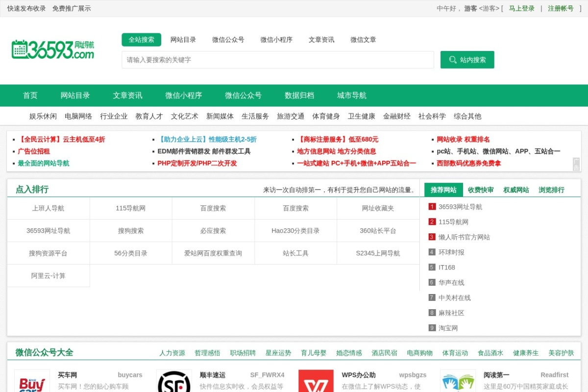Open 爱站网百度权重查询 in ranking grid
588x392 pixels.
213,253
